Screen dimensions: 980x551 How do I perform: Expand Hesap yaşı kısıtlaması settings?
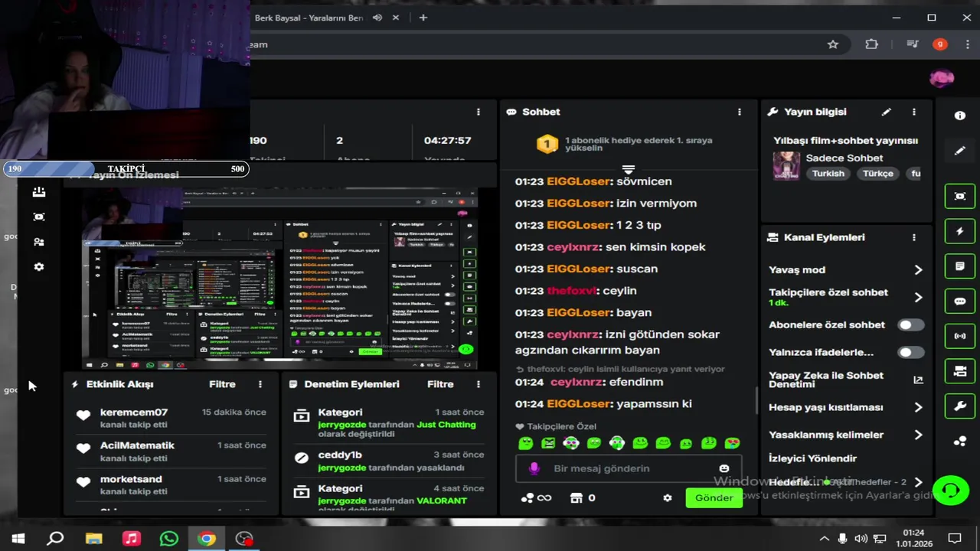918,408
